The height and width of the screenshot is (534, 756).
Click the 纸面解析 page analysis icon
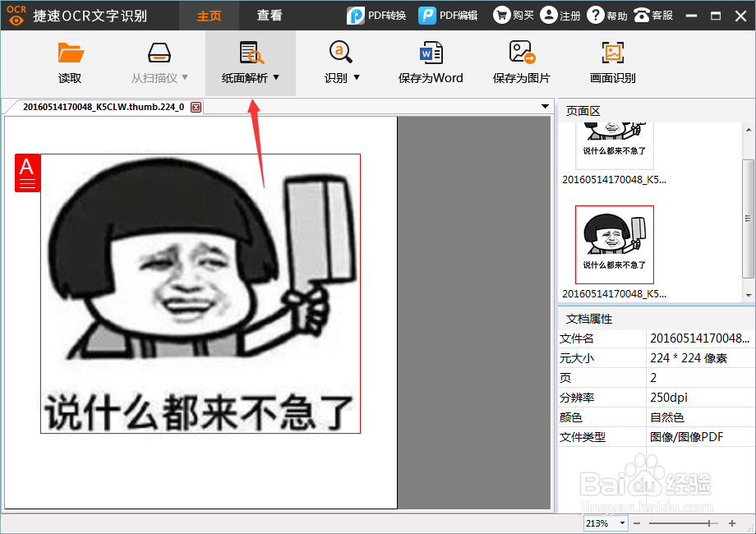click(251, 53)
